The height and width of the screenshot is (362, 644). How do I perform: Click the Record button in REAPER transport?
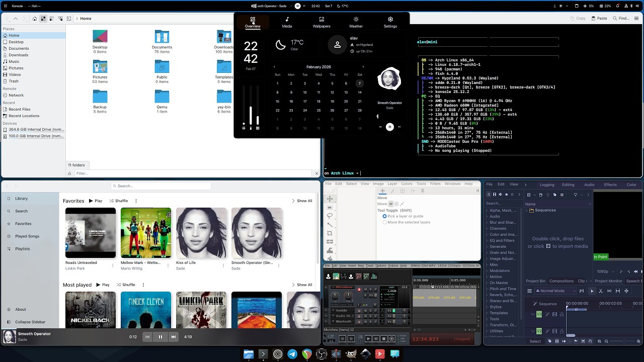coord(391,339)
